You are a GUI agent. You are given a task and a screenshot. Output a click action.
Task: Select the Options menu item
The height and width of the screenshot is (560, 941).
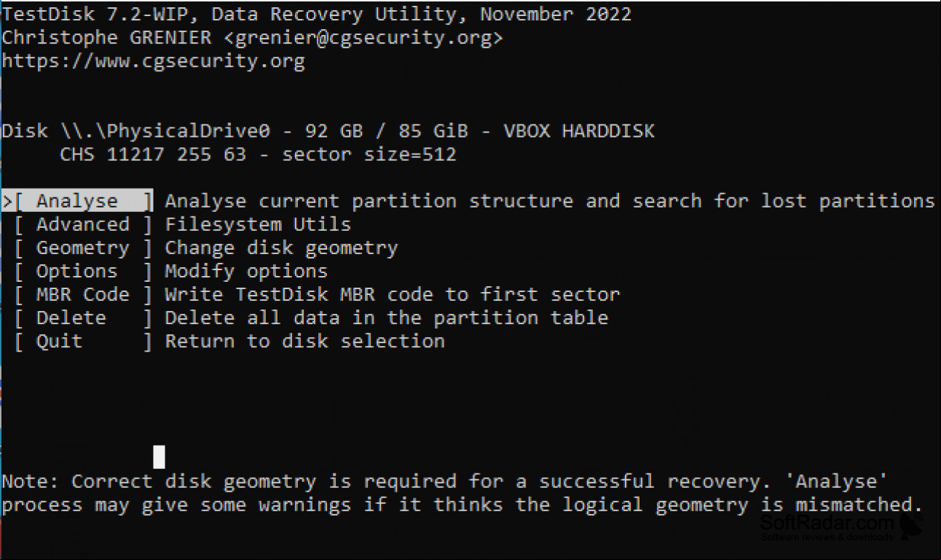83,271
